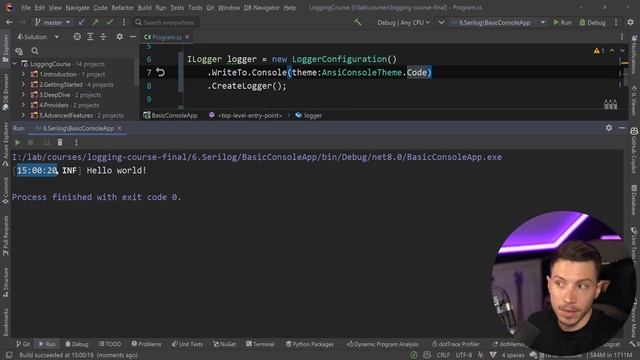Click the warning indicator in editor corner

pos(599,51)
